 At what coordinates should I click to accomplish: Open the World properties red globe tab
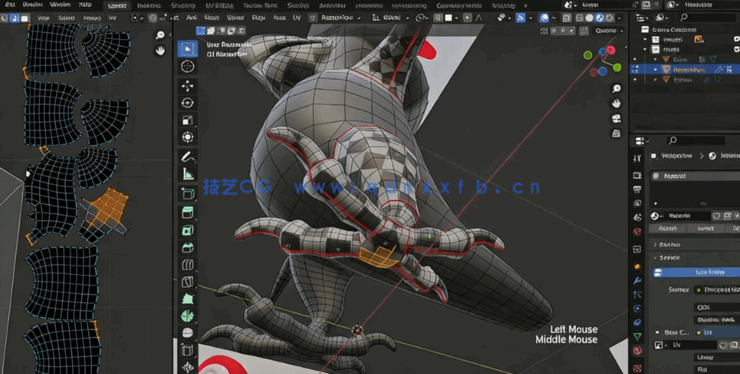click(637, 232)
